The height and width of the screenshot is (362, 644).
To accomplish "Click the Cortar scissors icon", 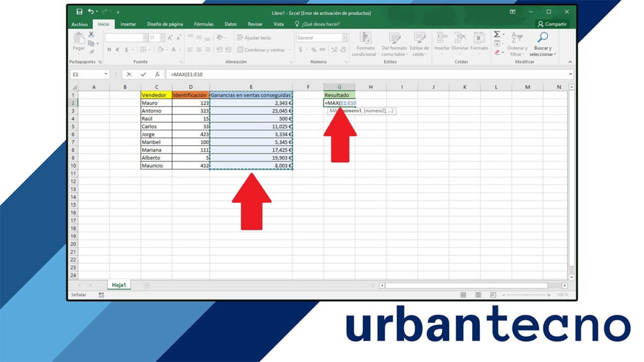I will 91,35.
